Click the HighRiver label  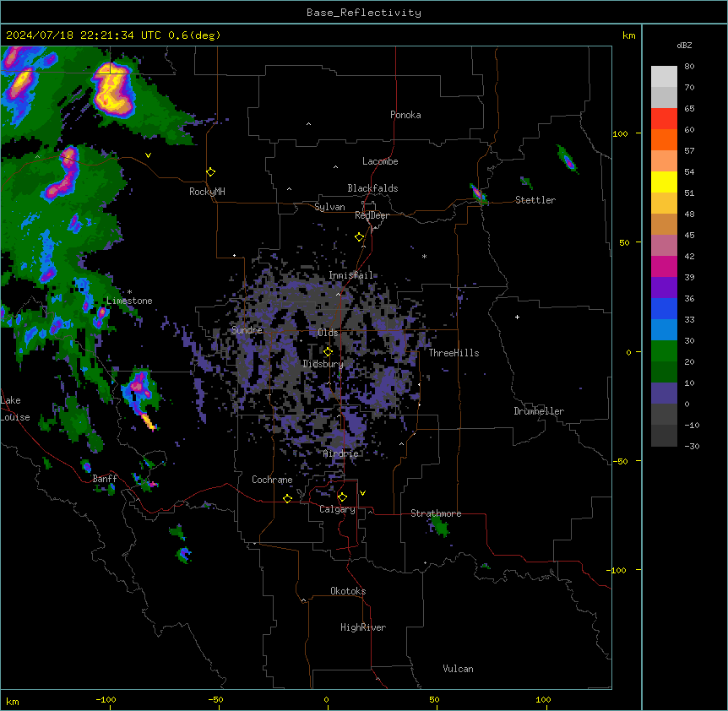pos(363,627)
